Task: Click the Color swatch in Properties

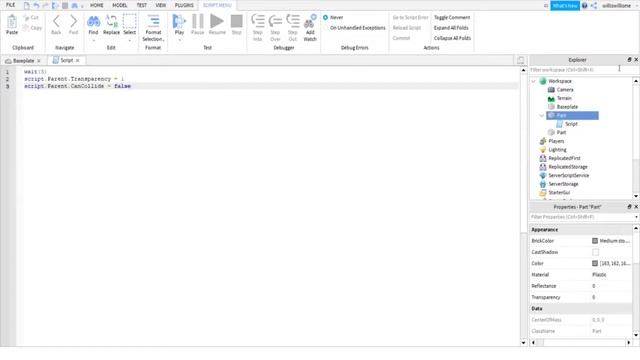Action: 595,263
